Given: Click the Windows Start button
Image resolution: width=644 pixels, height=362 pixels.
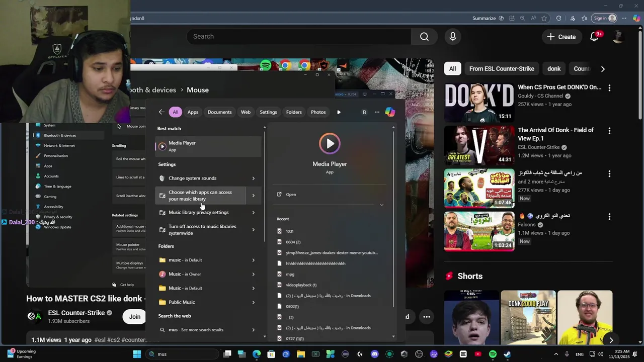Looking at the screenshot, I should [137, 354].
